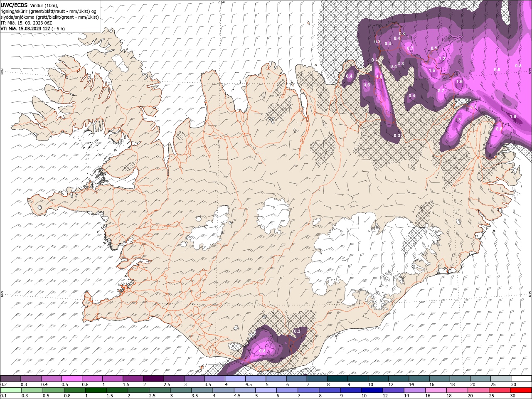Screen dimensions: 532x399
Task: Select top-row legend swatch between 20 and 25
Action: tap(480, 379)
